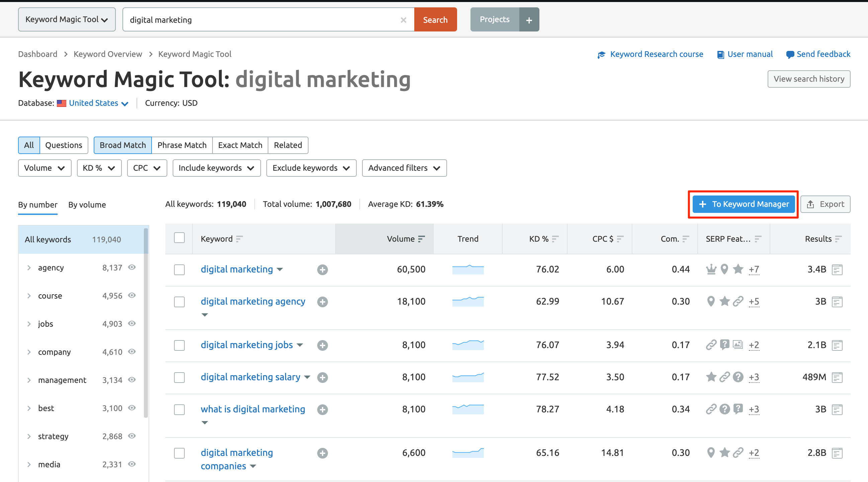The width and height of the screenshot is (868, 482).
Task: Open SERP results icon for 489M row
Action: click(x=837, y=377)
